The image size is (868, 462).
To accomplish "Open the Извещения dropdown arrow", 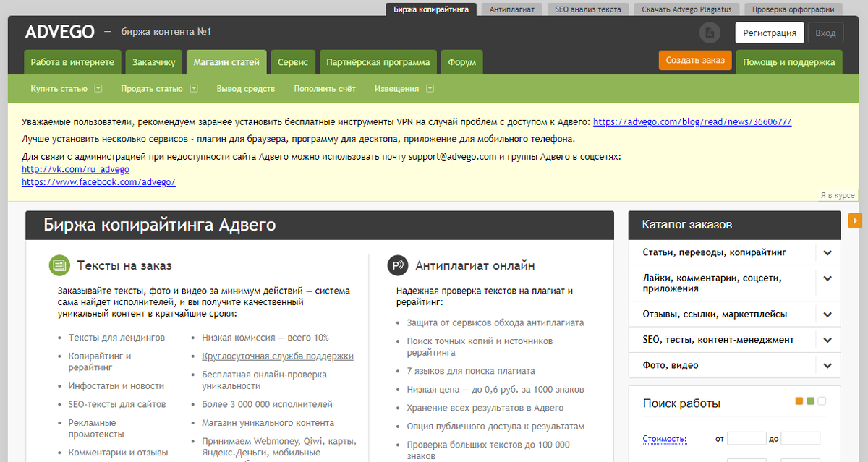I will 430,89.
